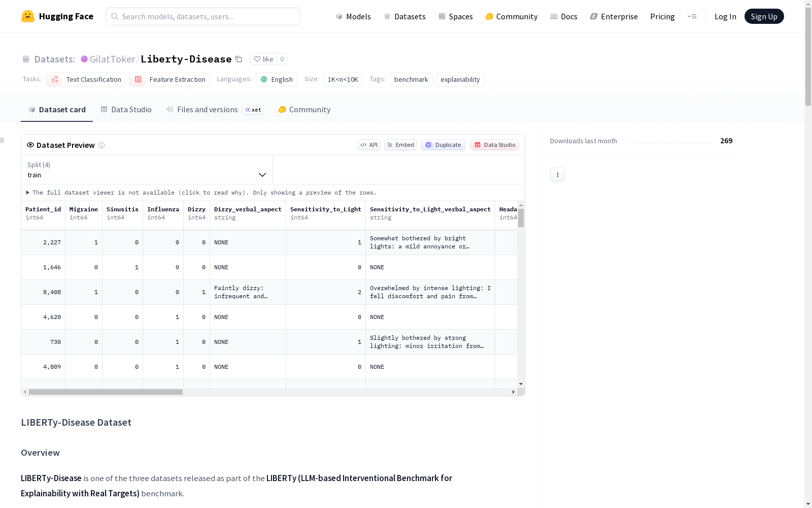This screenshot has height=508, width=812.
Task: Click the Sign Up button
Action: 764,16
